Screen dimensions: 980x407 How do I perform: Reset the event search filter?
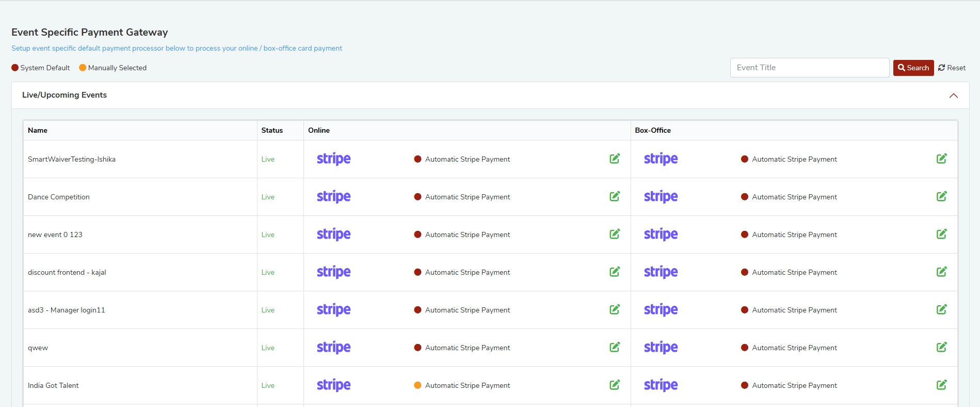click(x=952, y=68)
